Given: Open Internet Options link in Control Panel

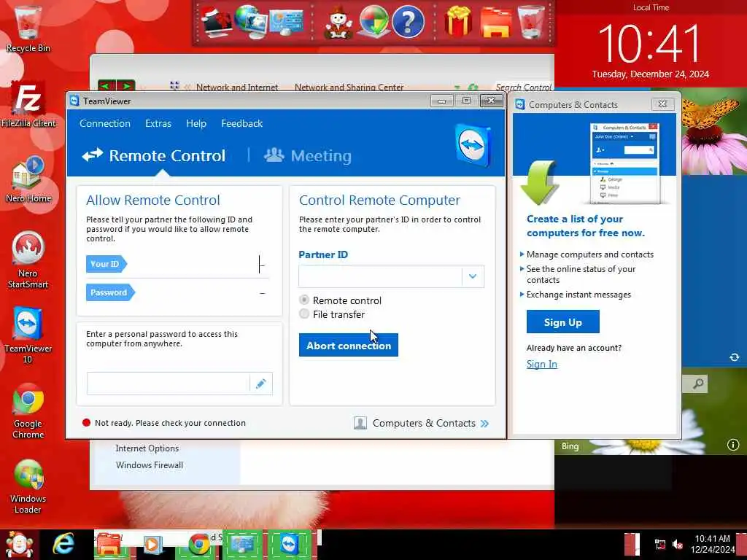Looking at the screenshot, I should click(147, 448).
